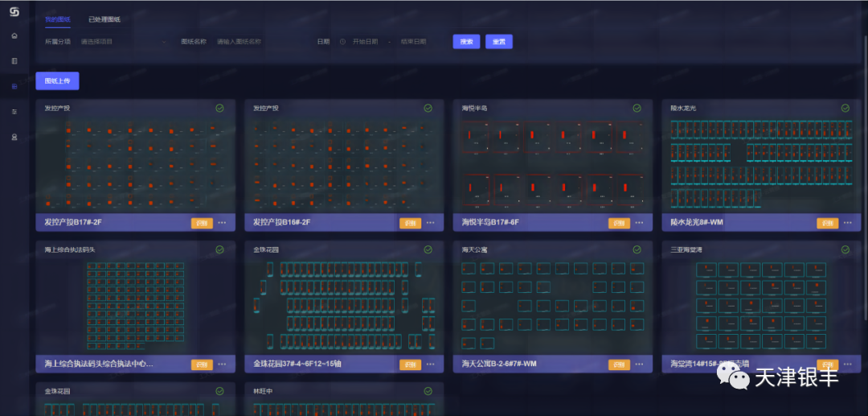868x416 pixels.
Task: Open the 发控产投B16#-2F drawing thumbnail
Action: tap(344, 165)
